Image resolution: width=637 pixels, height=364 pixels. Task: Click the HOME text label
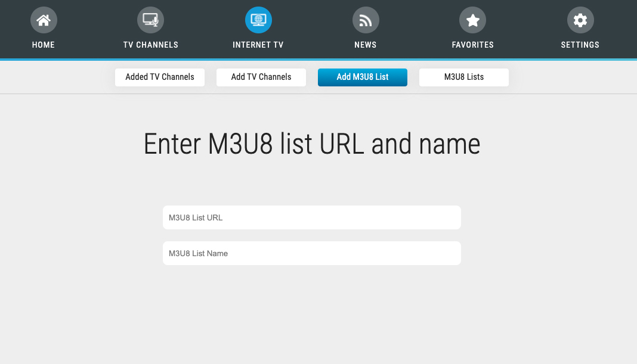[x=44, y=45]
